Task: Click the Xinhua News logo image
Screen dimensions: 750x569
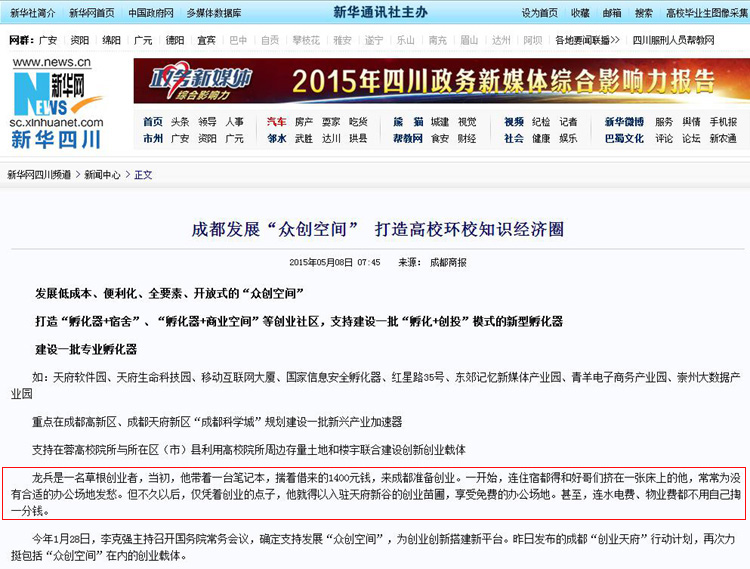Action: (x=56, y=102)
